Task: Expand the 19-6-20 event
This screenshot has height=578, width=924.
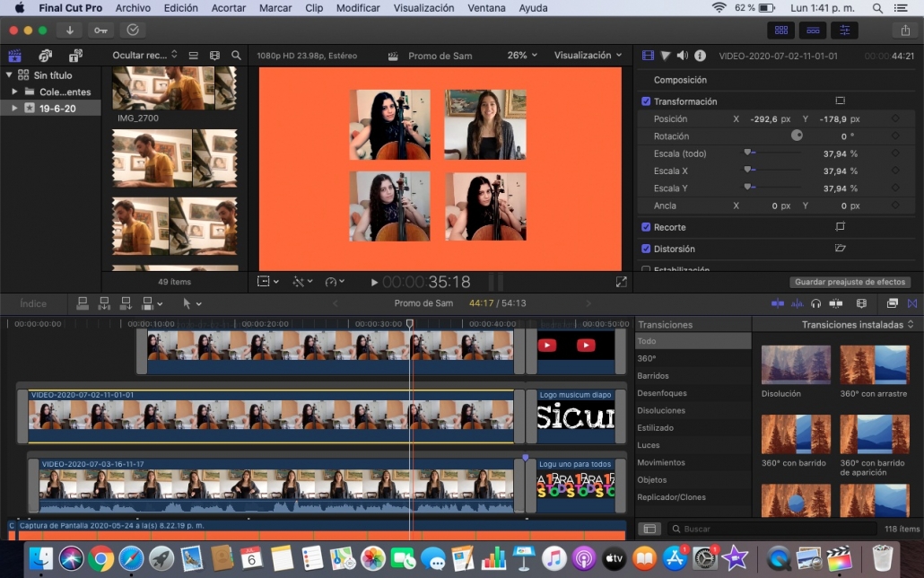Action: 14,109
